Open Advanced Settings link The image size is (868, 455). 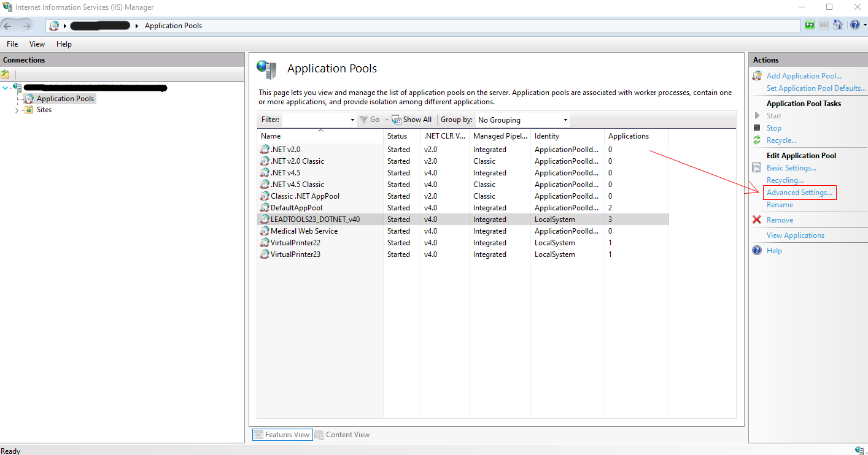(x=799, y=193)
